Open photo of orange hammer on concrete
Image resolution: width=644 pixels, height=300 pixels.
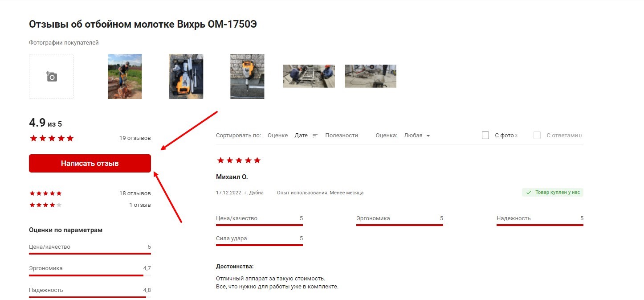tap(247, 76)
